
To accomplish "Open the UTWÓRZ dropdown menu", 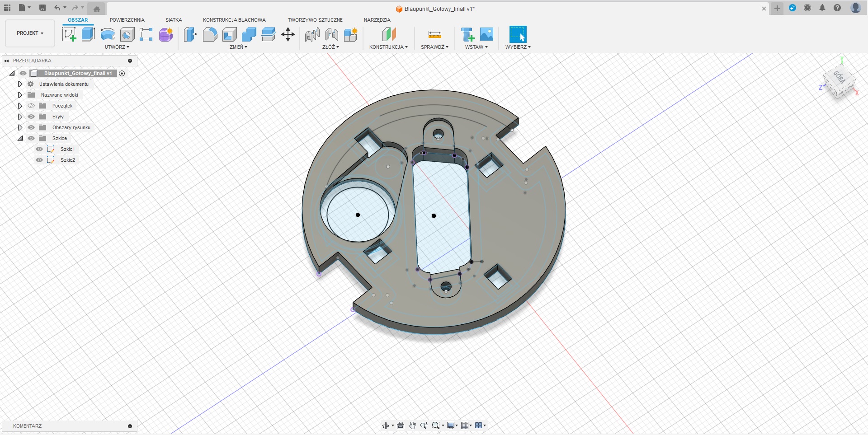I will click(x=117, y=47).
